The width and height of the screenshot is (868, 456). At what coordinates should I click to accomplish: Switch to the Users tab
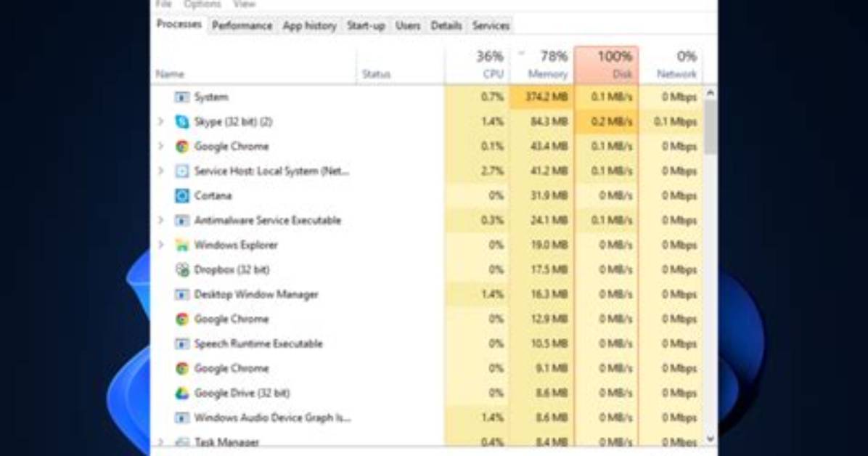tap(408, 25)
